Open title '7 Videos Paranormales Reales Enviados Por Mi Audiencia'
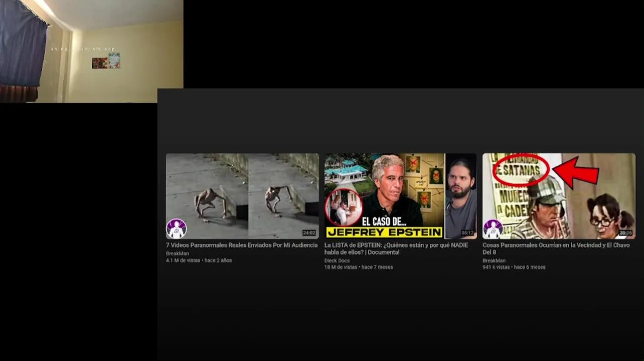Screen dimensions: 644x361 tap(242, 245)
